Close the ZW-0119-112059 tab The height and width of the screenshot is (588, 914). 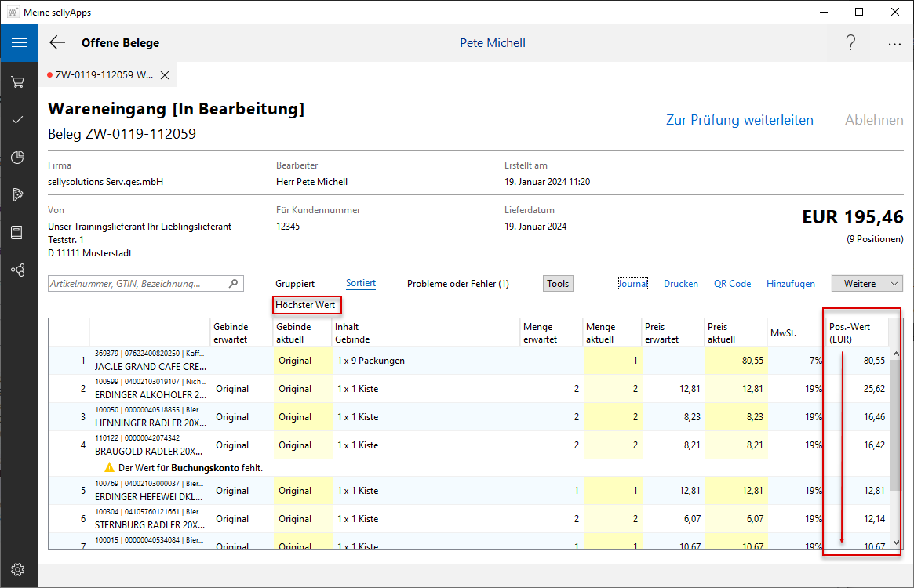[x=165, y=75]
